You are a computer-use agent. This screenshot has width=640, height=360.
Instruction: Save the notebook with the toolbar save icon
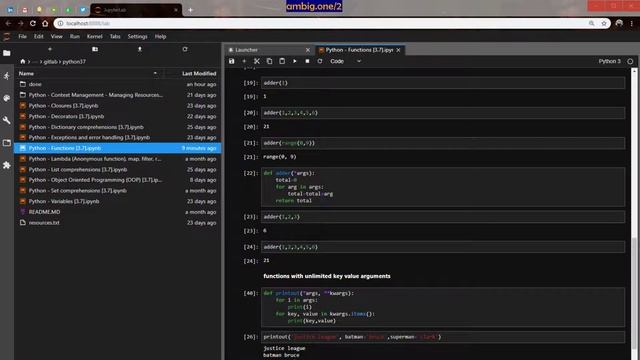pos(231,61)
